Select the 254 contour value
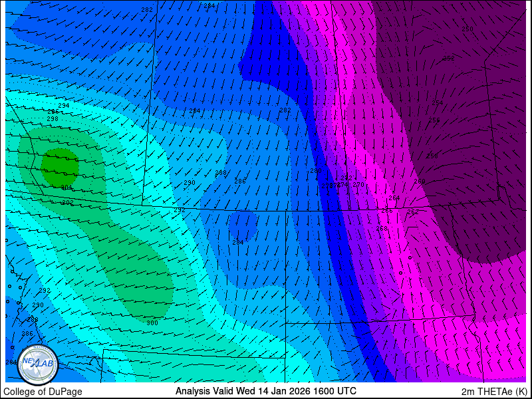This screenshot has width=532, height=399. click(438, 102)
